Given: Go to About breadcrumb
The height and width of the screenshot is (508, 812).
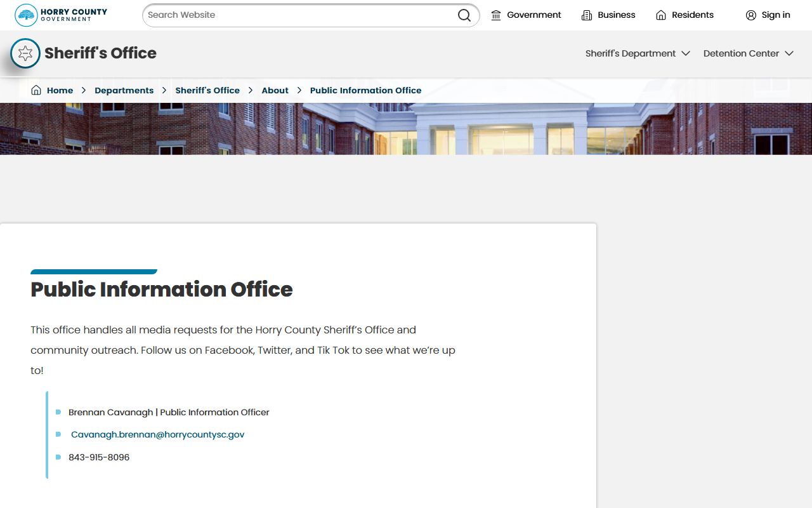Looking at the screenshot, I should pyautogui.click(x=275, y=91).
